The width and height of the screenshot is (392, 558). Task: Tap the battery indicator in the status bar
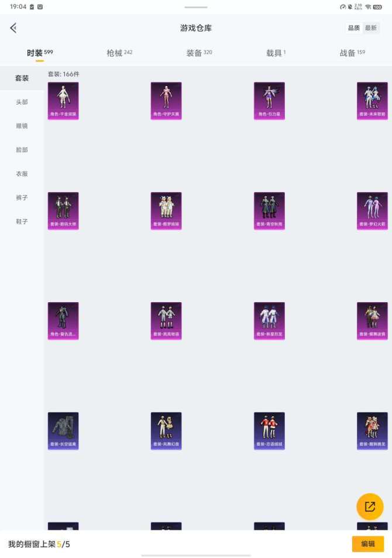[x=377, y=7]
